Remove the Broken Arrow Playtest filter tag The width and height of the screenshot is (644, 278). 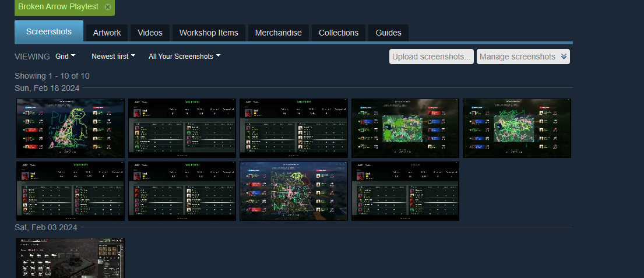click(x=108, y=7)
